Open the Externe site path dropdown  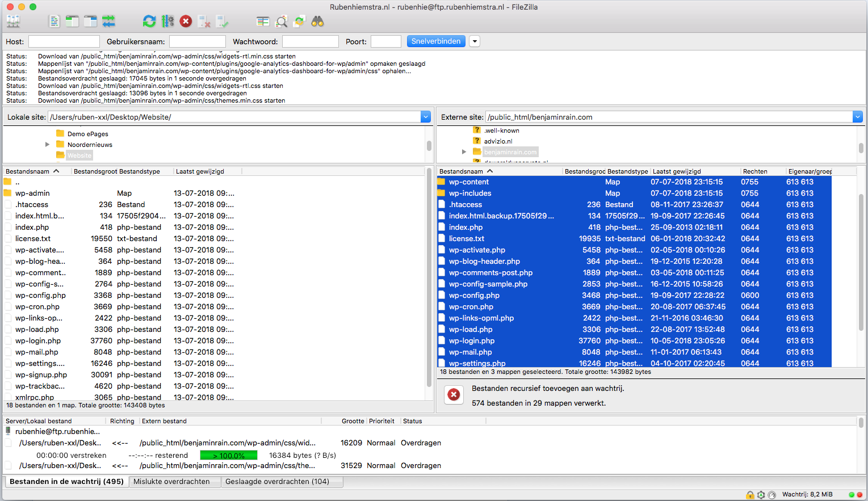(x=858, y=117)
